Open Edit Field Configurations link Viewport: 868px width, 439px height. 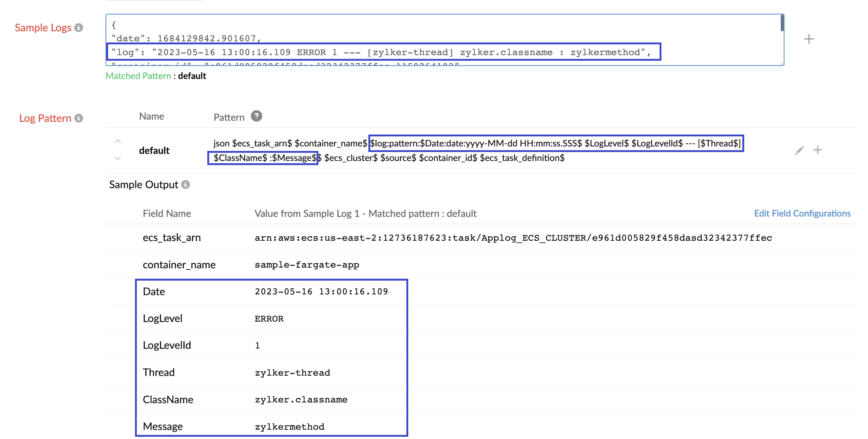point(802,213)
